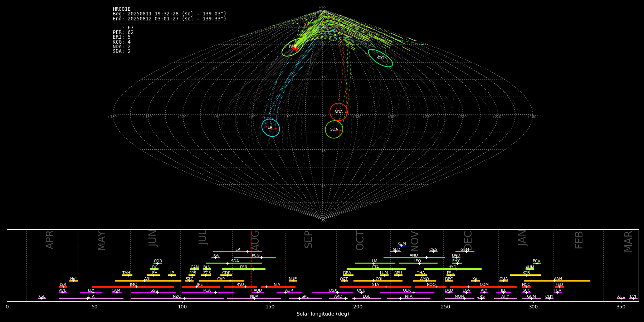Click the magenta AUR shower bar

[x=289, y=293]
